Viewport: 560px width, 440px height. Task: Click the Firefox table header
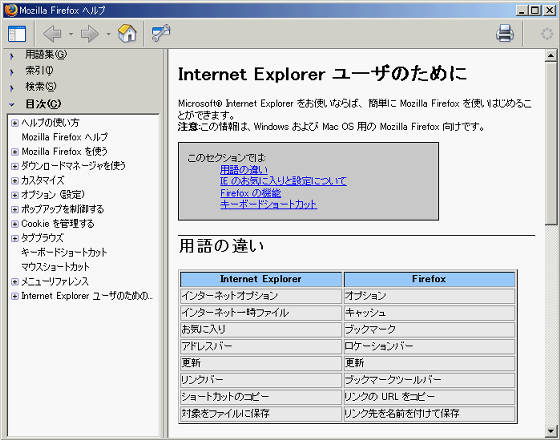tap(429, 279)
